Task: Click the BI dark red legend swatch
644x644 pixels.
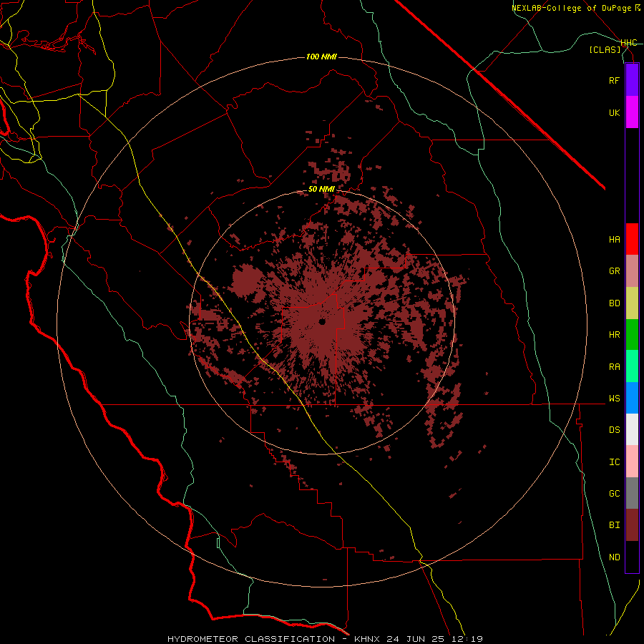Action: tap(632, 525)
